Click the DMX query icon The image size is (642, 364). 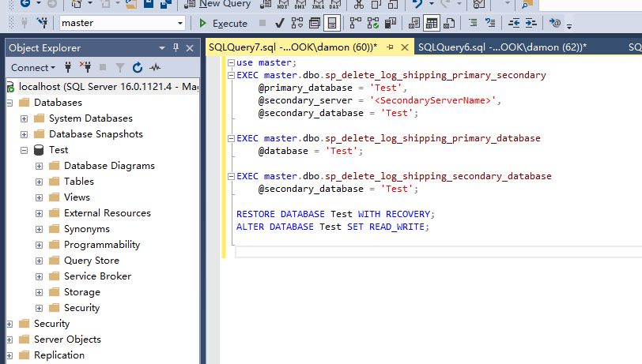click(x=300, y=4)
